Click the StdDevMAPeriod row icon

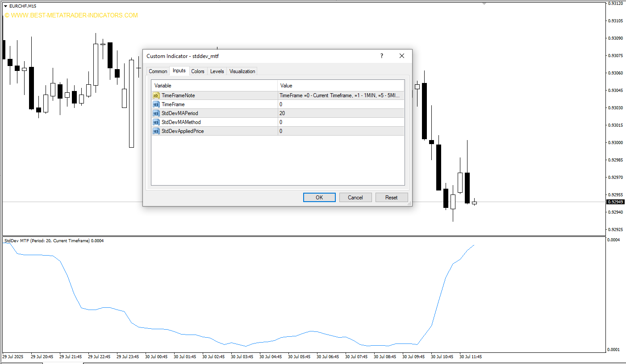coord(156,113)
